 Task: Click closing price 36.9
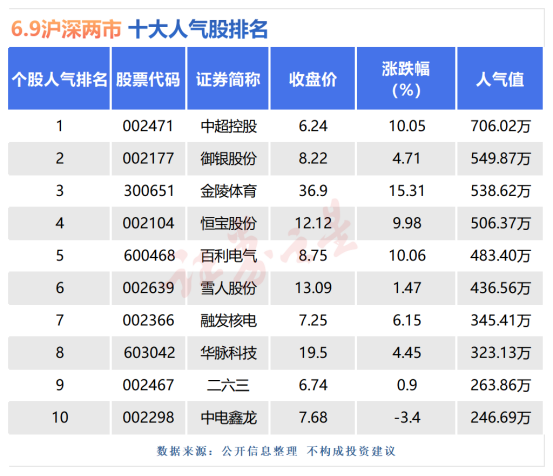(x=313, y=191)
